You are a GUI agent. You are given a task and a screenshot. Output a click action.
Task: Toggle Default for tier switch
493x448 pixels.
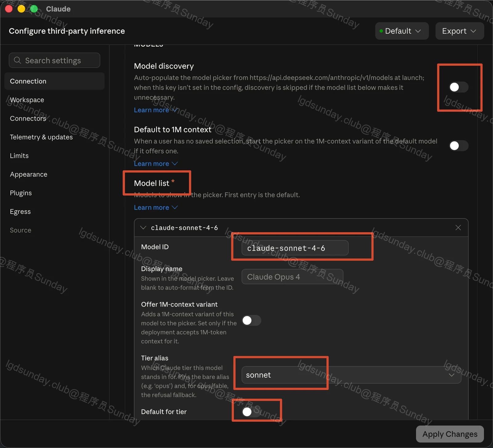click(x=251, y=412)
